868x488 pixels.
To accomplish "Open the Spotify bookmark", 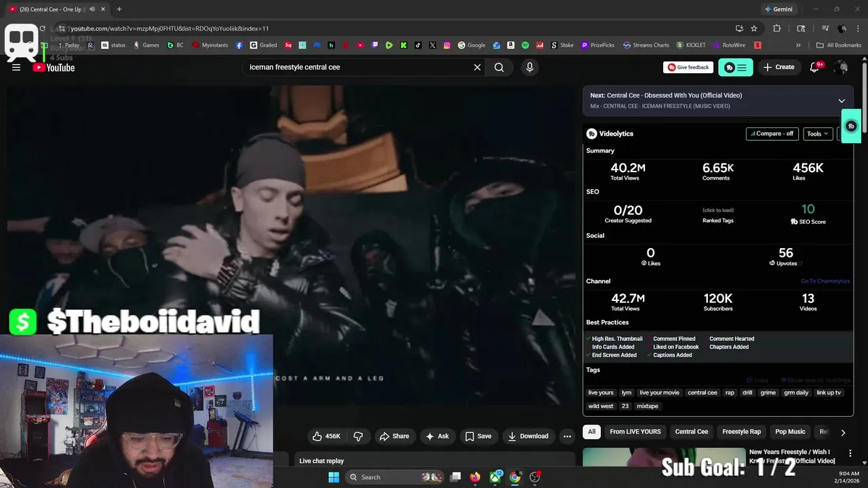I will tap(526, 45).
